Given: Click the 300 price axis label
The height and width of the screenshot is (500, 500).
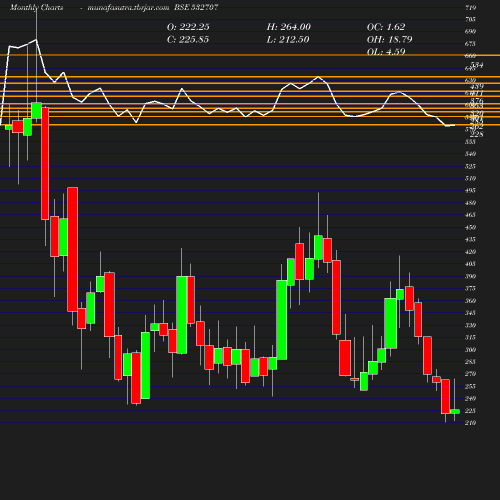Looking at the screenshot, I should [470, 350].
